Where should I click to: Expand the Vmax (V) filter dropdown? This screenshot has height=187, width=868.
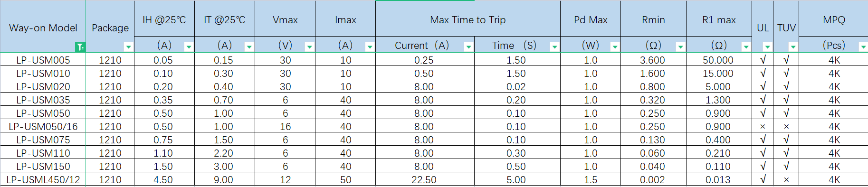pos(309,47)
